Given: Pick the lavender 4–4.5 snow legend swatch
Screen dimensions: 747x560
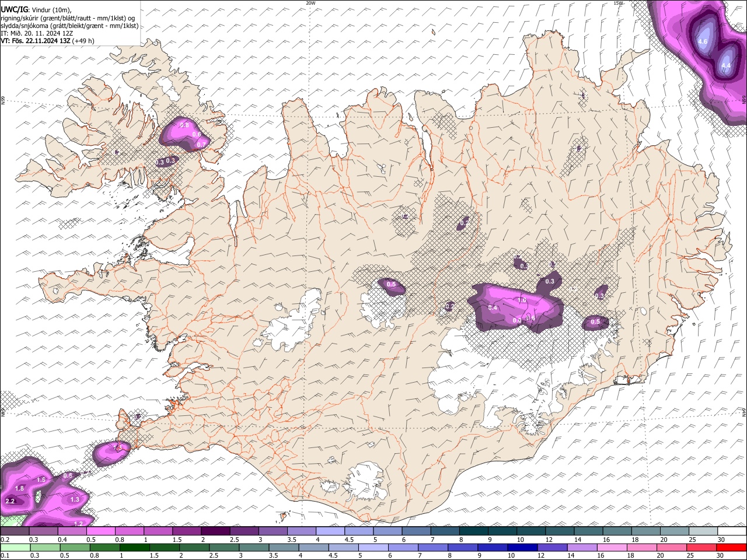Looking at the screenshot, I should [x=330, y=531].
